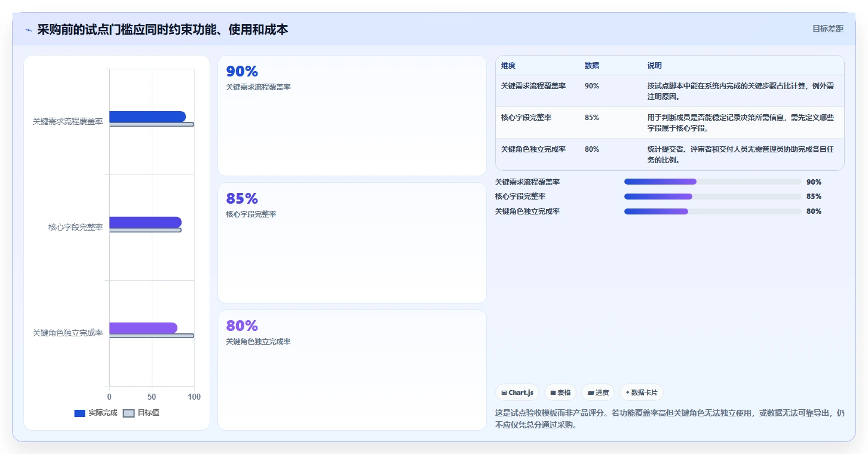Click the 100 tick on the chart axis
The height and width of the screenshot is (454, 868).
click(x=194, y=397)
